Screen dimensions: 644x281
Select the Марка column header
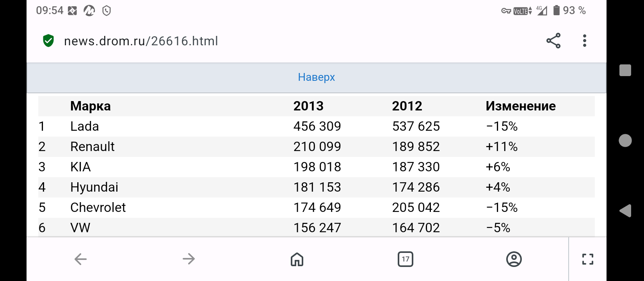point(91,106)
